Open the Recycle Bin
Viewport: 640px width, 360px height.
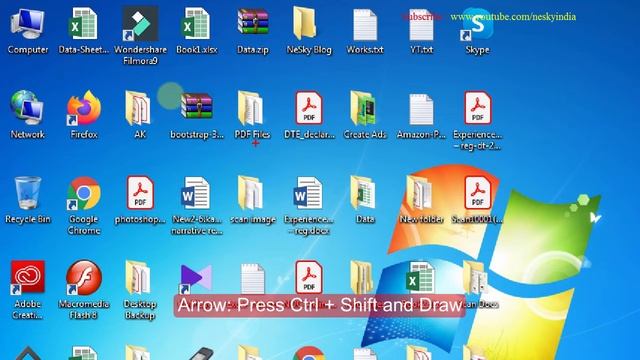click(x=27, y=193)
